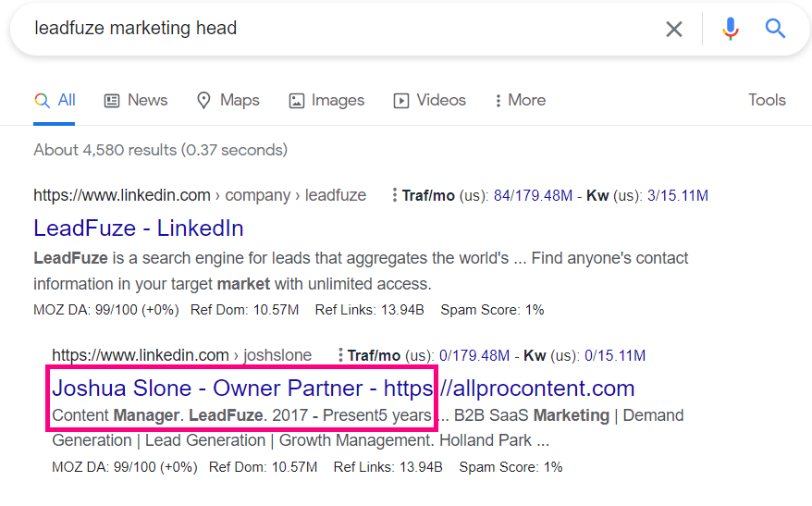Click 'MOZ DA: 99/100 (+0%)' under Joshua Slone result

(124, 467)
